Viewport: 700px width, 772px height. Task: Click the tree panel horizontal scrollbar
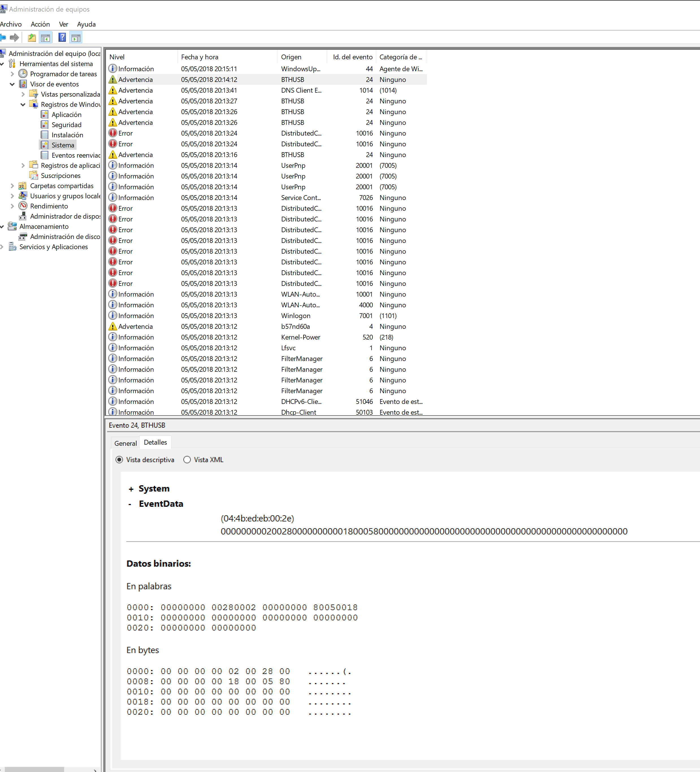[x=34, y=769]
